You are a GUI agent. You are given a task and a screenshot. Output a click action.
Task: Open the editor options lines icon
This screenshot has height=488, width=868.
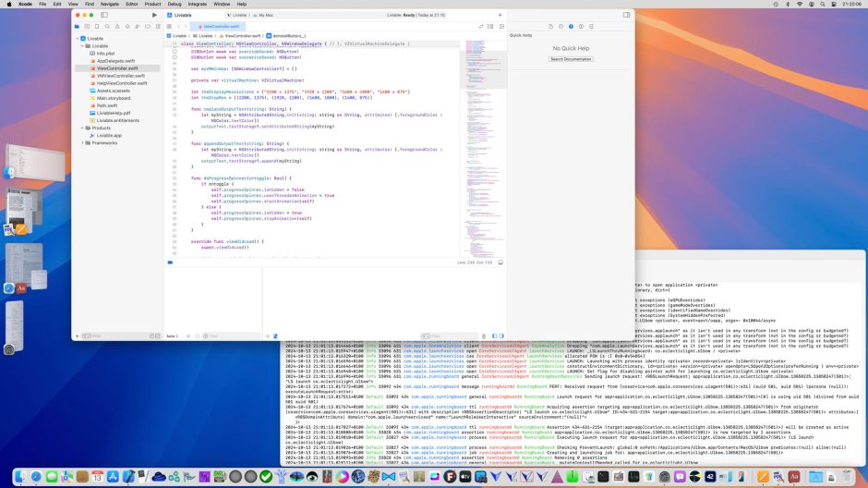click(490, 26)
